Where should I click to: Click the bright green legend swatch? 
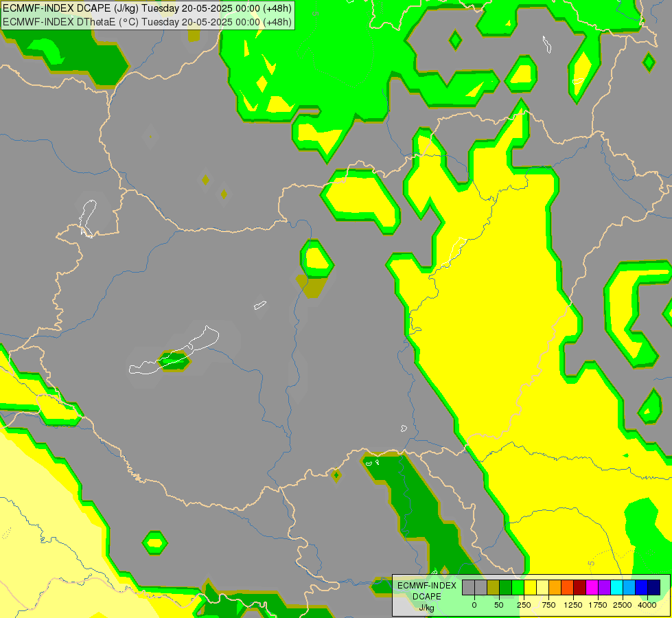point(518,588)
